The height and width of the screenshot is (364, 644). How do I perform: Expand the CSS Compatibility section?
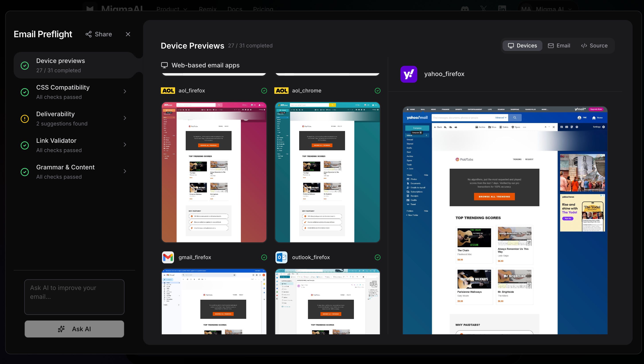point(125,92)
